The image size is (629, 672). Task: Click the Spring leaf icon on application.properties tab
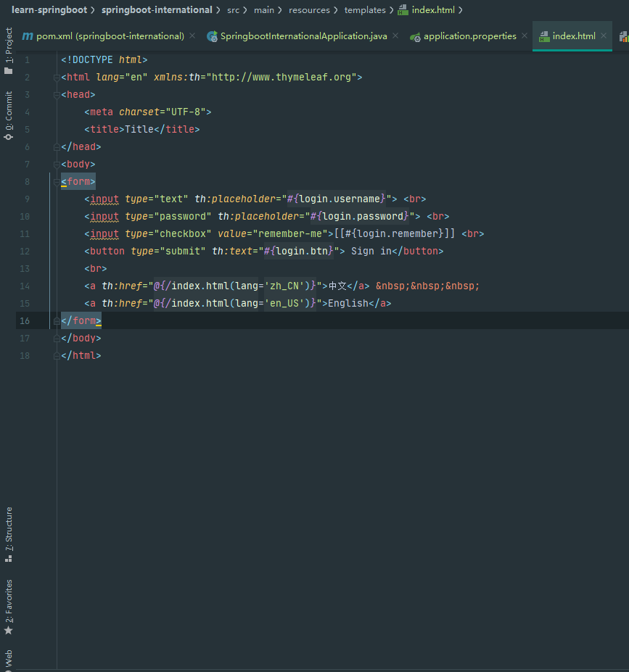coord(415,37)
